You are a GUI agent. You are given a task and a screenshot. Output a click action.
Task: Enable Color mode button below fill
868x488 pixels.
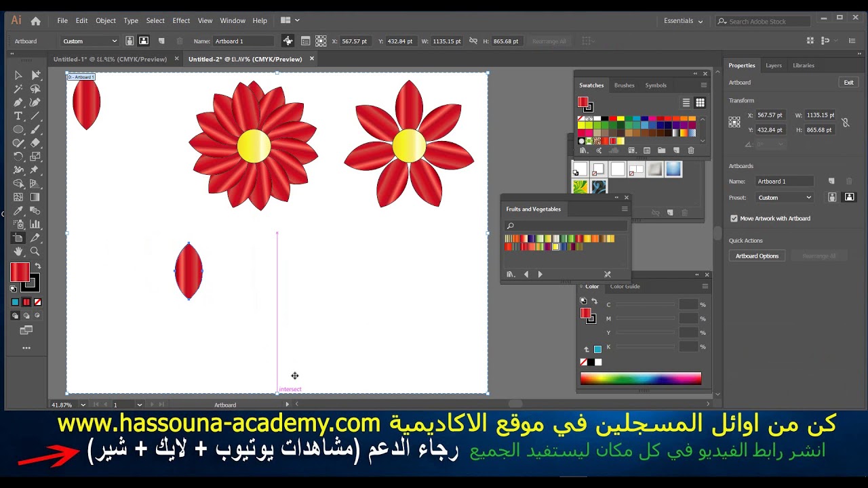coord(15,302)
